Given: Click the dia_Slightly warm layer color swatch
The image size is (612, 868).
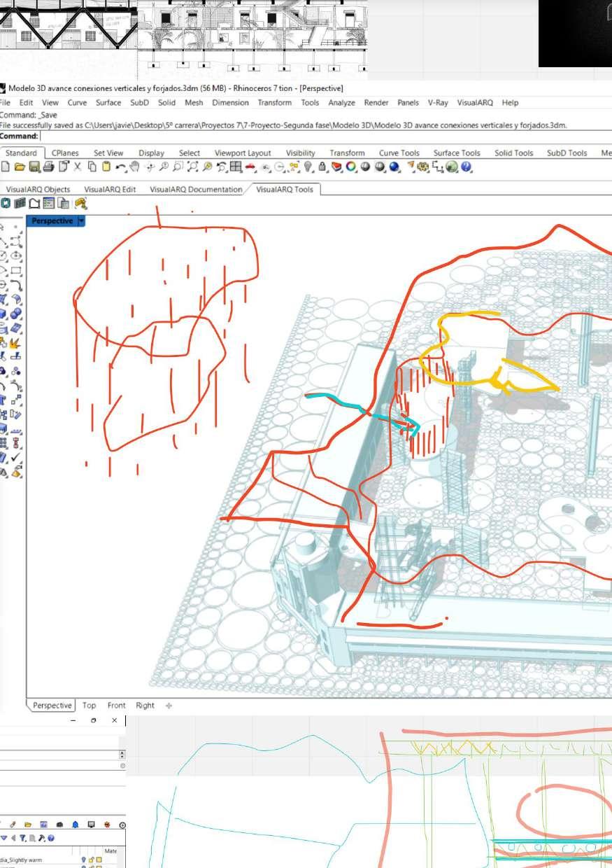Looking at the screenshot, I should coord(99,860).
